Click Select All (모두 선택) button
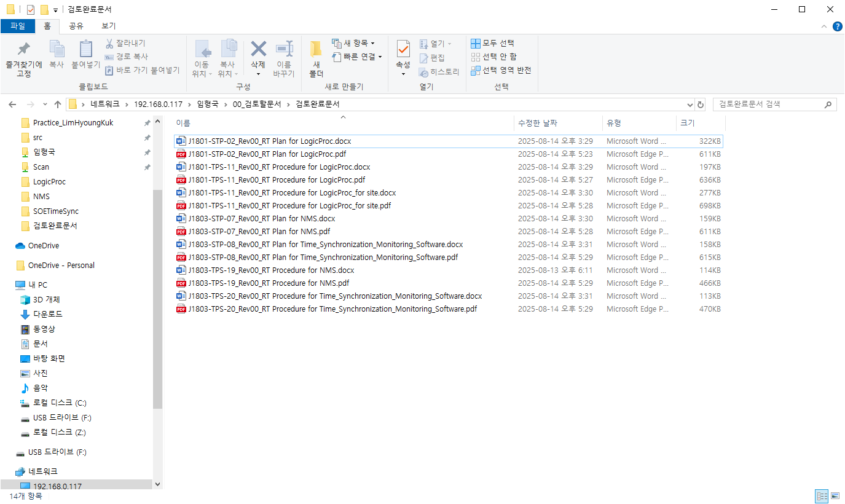 pyautogui.click(x=493, y=43)
